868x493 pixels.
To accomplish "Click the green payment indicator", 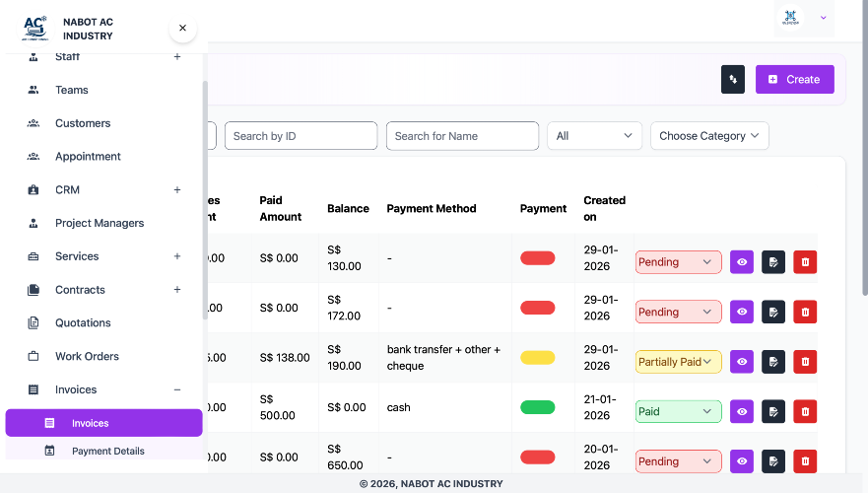I will pos(538,407).
